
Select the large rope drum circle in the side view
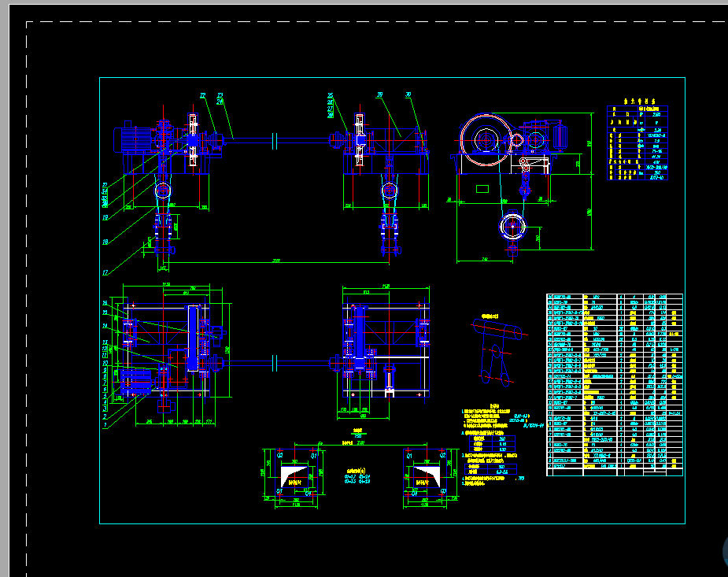coord(486,139)
